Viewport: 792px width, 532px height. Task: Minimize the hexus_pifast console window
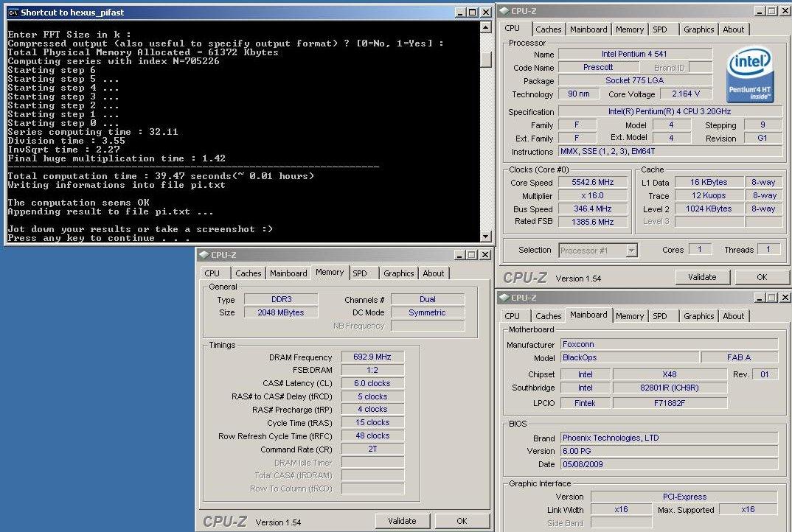(459, 12)
